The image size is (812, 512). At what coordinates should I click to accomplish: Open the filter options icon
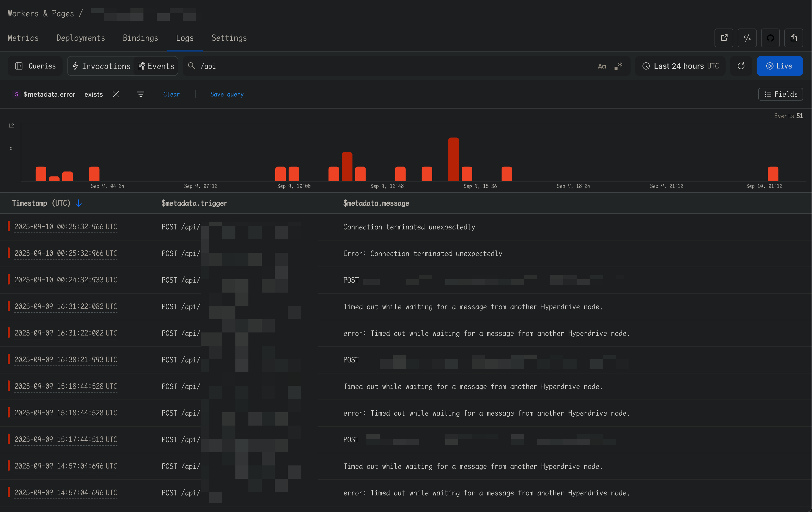(141, 94)
